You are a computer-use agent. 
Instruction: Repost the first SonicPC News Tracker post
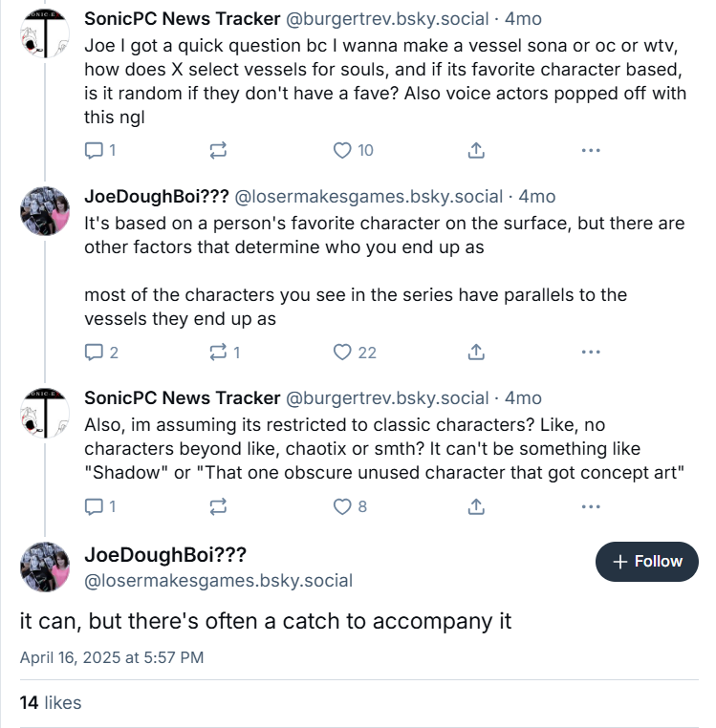pyautogui.click(x=218, y=150)
